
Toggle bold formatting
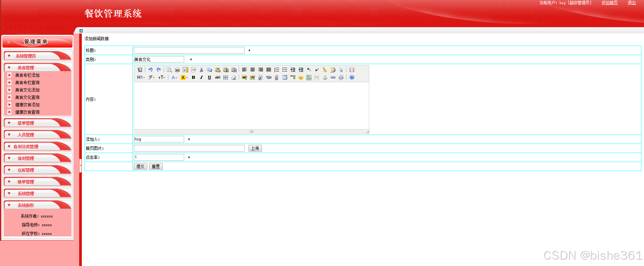(x=194, y=77)
